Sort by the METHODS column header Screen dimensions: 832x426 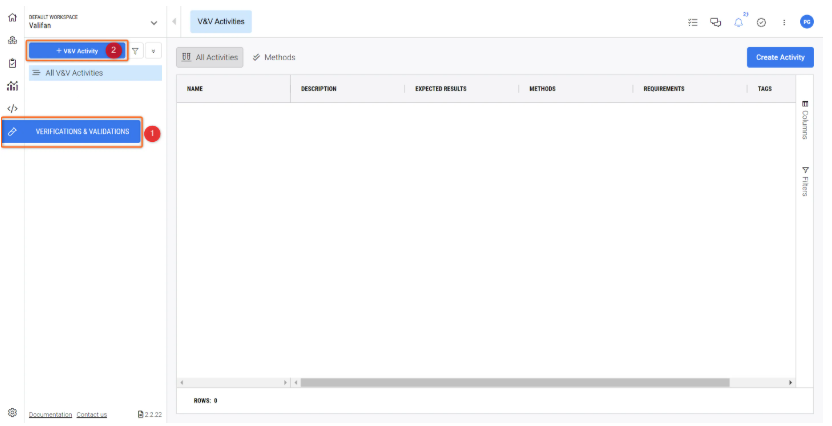coord(542,89)
